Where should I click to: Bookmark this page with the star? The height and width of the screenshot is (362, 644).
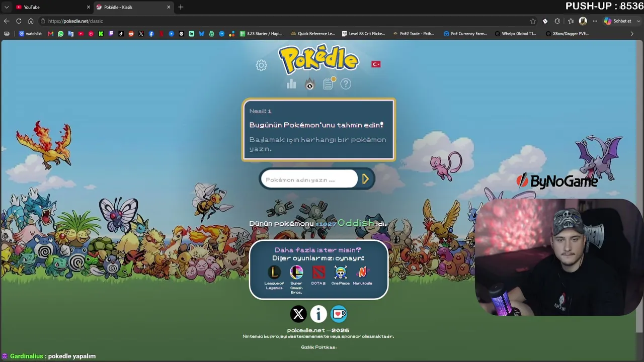533,21
